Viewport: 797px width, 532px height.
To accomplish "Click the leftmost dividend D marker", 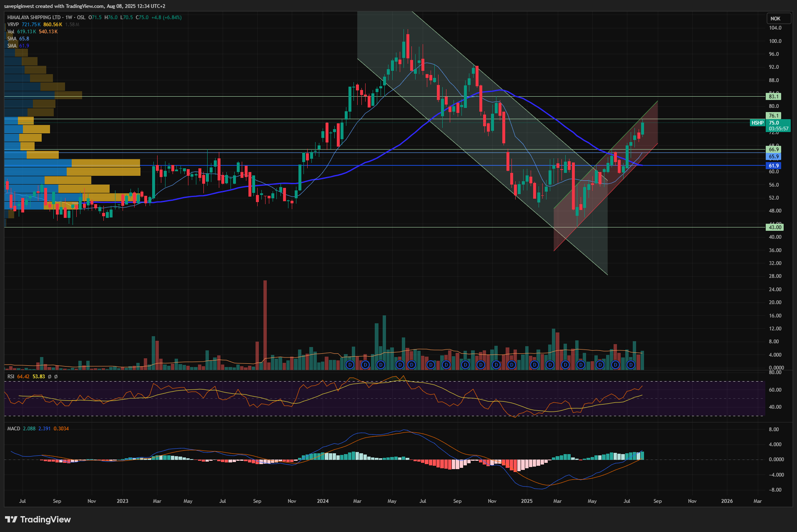I will pos(350,365).
